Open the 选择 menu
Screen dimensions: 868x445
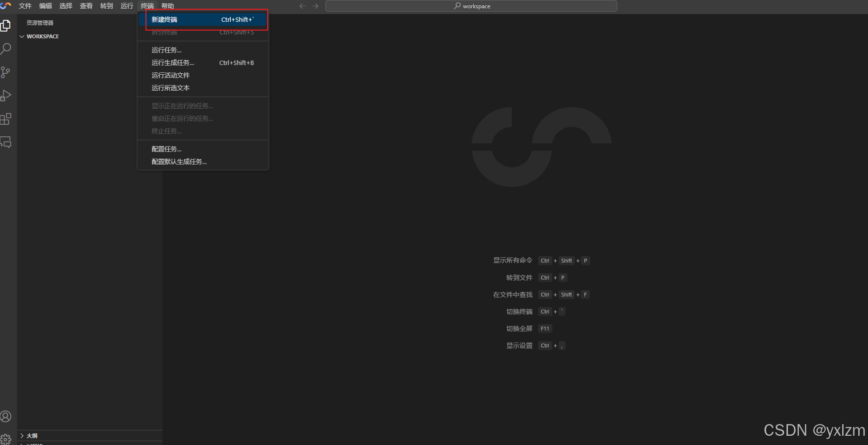tap(66, 6)
